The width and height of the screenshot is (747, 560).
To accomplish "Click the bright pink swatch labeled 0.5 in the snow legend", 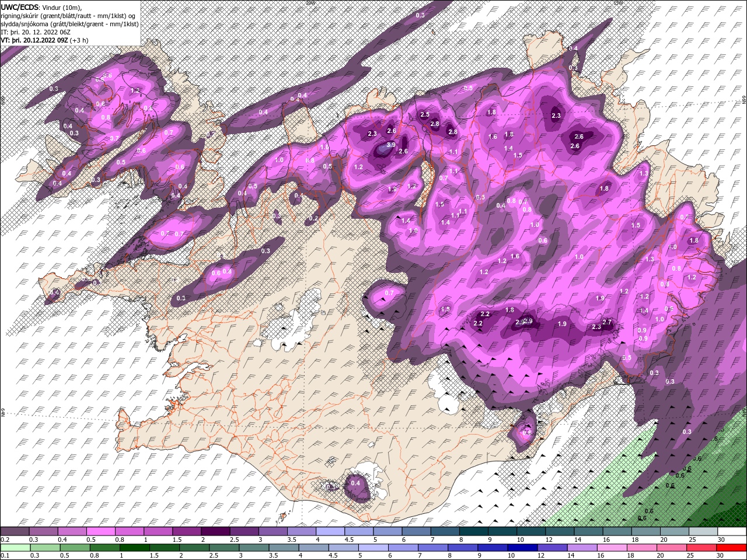I will tap(100, 531).
